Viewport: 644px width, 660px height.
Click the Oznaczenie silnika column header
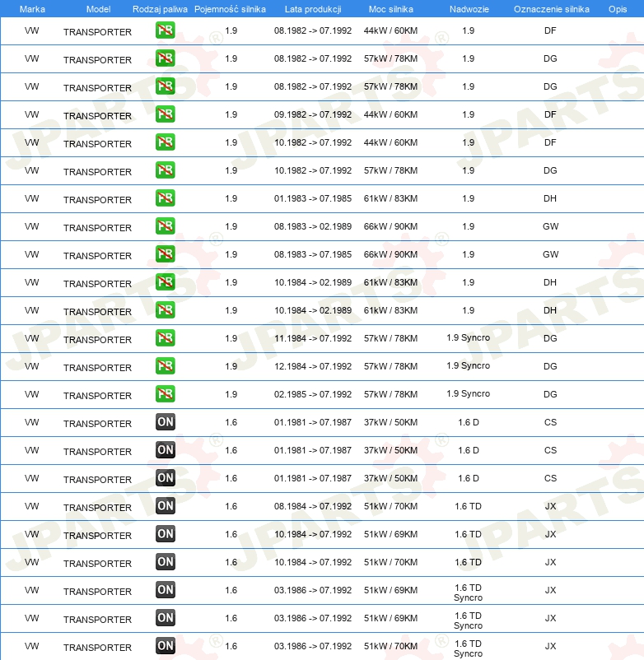[551, 9]
